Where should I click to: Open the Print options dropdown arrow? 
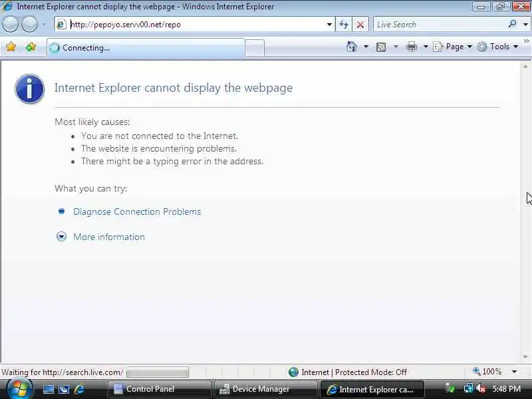click(425, 47)
